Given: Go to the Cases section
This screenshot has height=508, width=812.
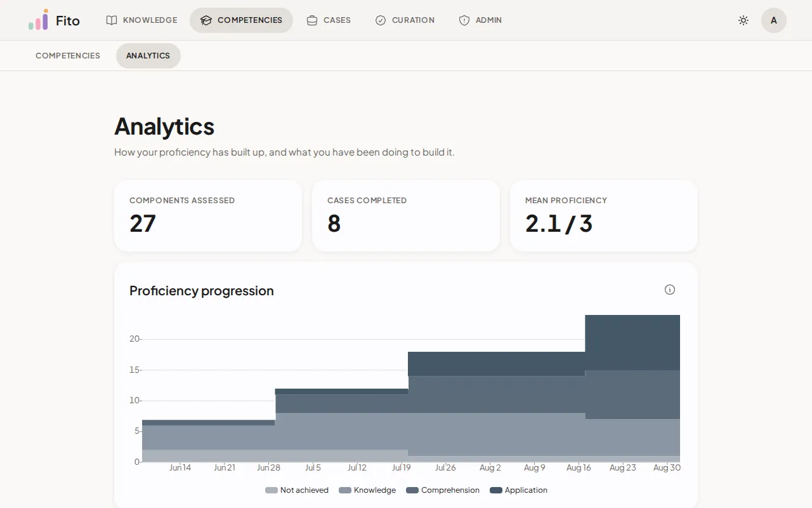Looking at the screenshot, I should [329, 20].
